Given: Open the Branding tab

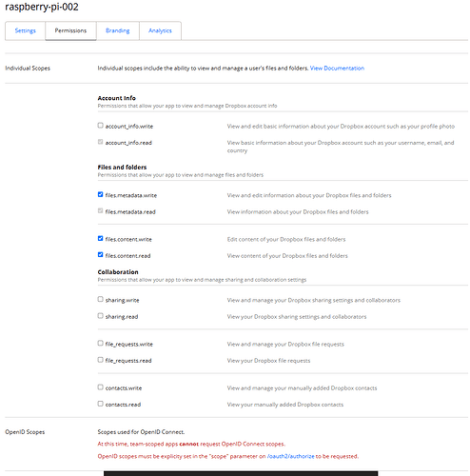Looking at the screenshot, I should pyautogui.click(x=118, y=30).
